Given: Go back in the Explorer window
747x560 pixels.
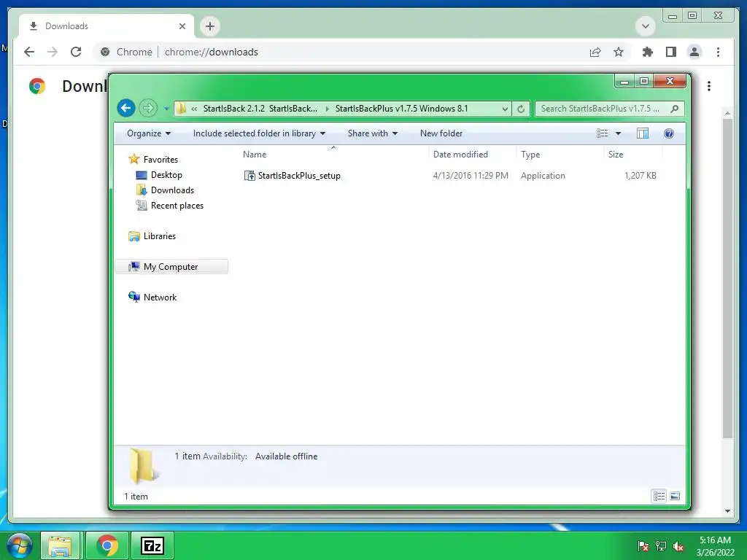Looking at the screenshot, I should coord(126,108).
